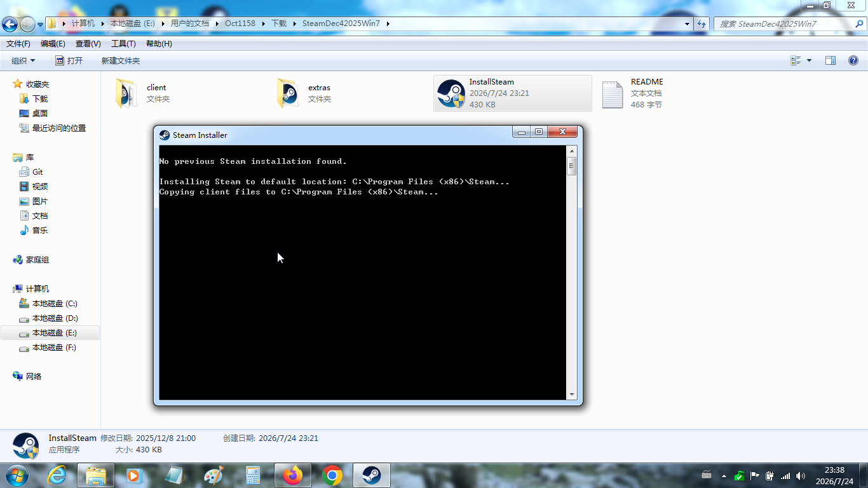Select 桌面 in the navigation pane
Image resolution: width=868 pixels, height=488 pixels.
[39, 114]
